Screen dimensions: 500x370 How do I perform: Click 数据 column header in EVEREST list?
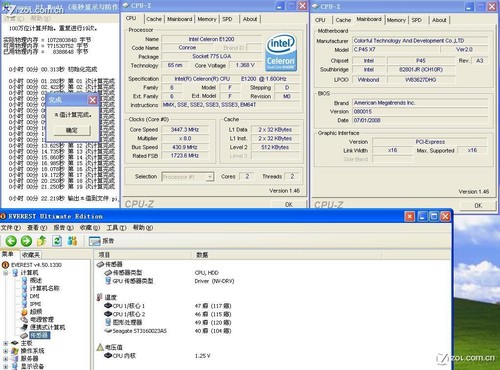[287, 255]
